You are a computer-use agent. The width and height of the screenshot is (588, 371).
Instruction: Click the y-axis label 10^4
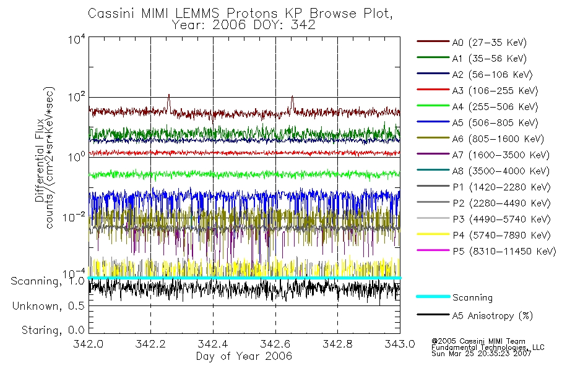click(77, 39)
